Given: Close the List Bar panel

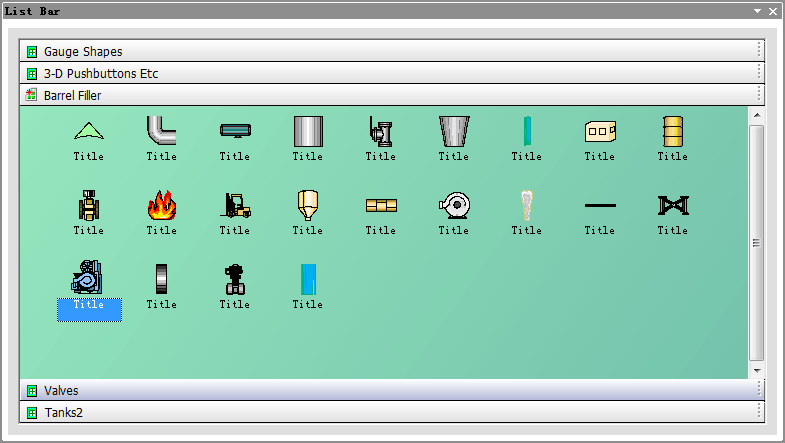Looking at the screenshot, I should pos(773,11).
